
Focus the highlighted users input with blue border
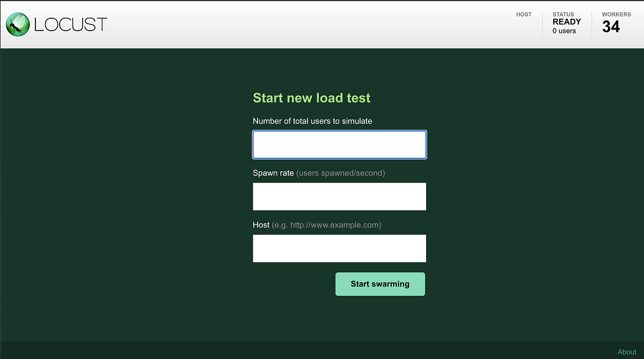pos(339,144)
